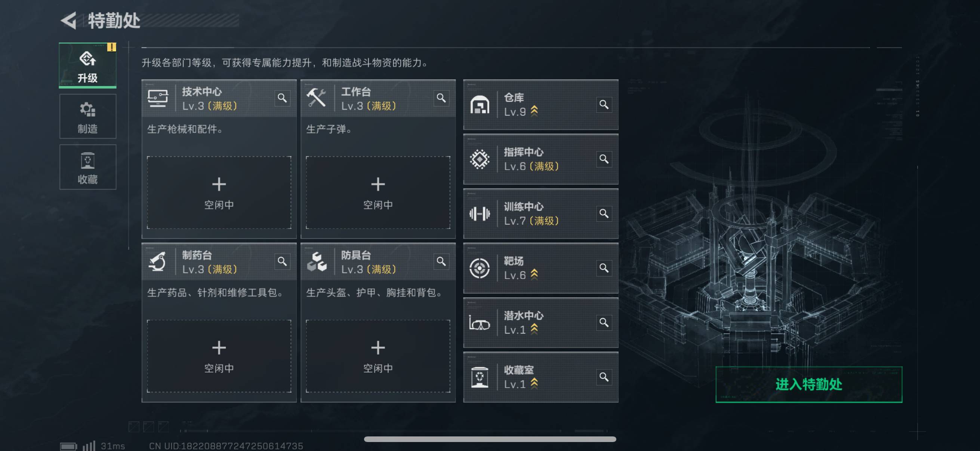
Task: Start production in 工作台 空闲中 slot
Action: (x=378, y=193)
